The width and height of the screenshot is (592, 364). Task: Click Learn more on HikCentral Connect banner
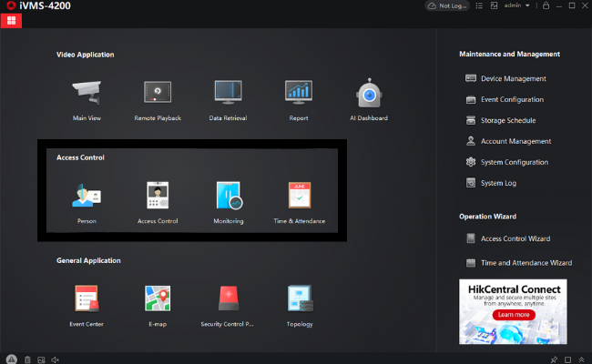[514, 315]
